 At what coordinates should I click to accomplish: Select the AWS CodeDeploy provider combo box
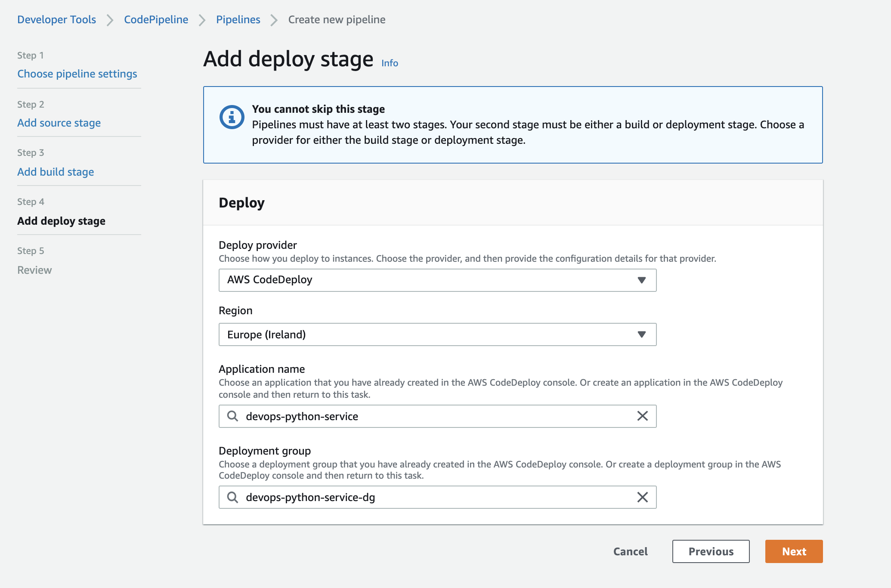[430, 280]
